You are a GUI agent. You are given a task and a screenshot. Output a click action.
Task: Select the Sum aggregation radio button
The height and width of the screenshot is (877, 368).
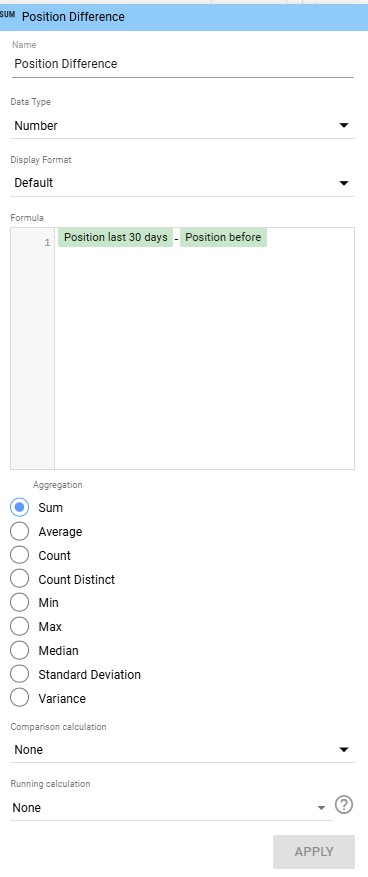click(20, 508)
